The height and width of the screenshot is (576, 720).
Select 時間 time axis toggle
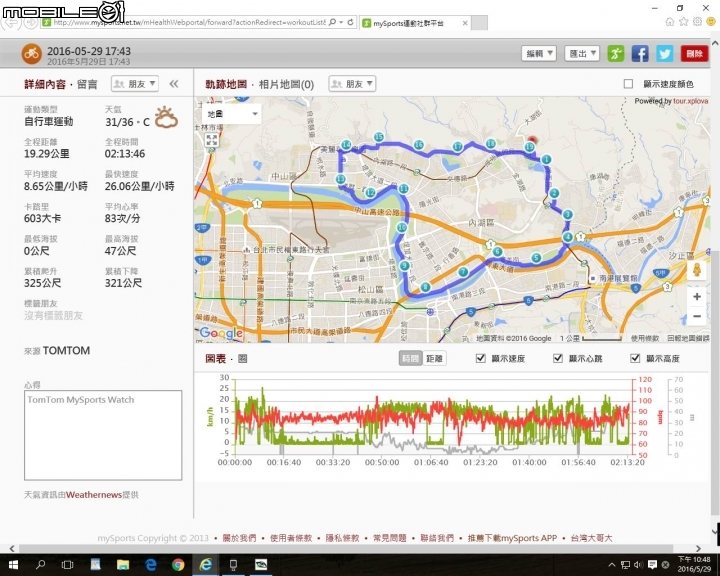pyautogui.click(x=411, y=359)
